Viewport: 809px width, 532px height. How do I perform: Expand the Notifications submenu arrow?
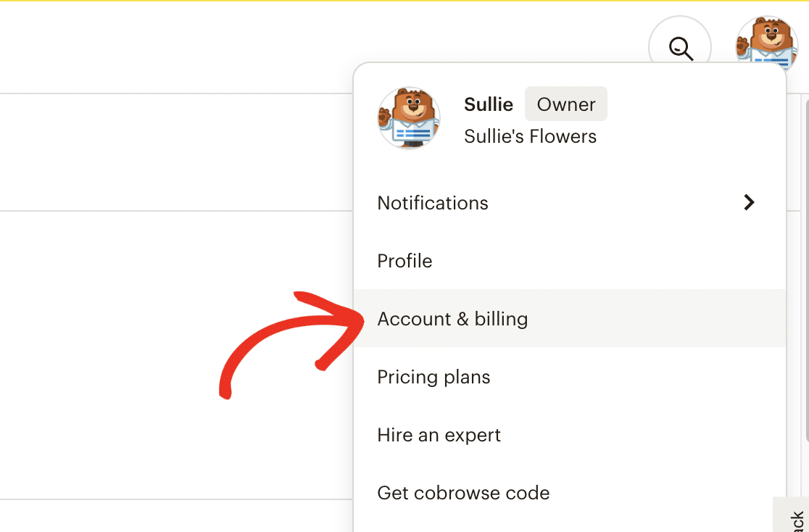750,203
